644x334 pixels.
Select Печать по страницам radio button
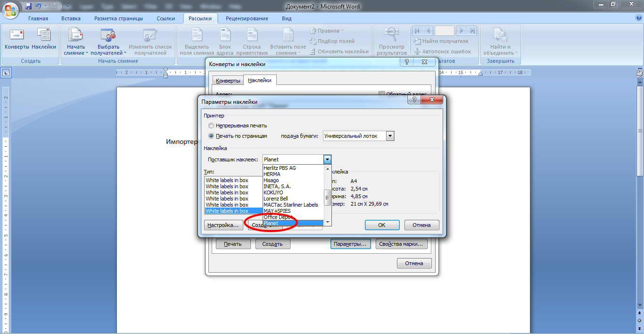coord(211,136)
